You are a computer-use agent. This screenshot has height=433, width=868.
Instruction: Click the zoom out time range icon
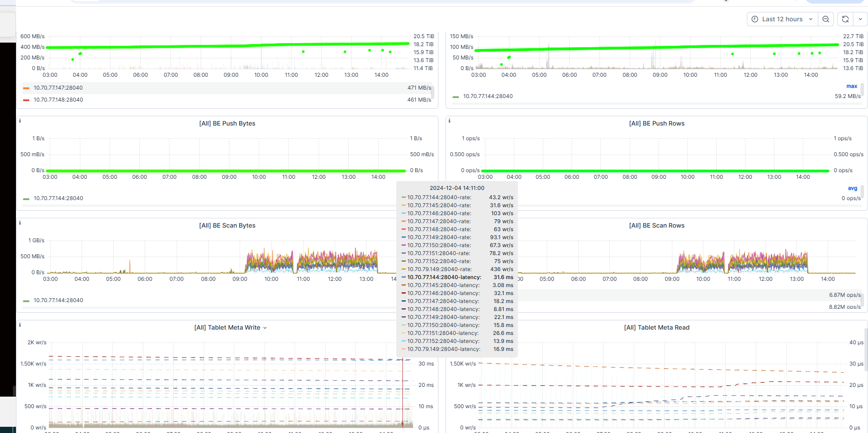[826, 19]
